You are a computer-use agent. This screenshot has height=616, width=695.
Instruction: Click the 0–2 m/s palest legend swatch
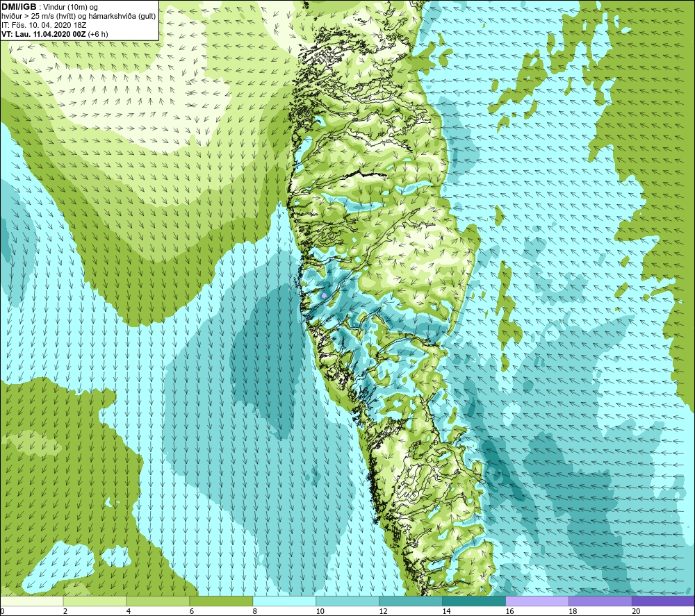(x=32, y=601)
